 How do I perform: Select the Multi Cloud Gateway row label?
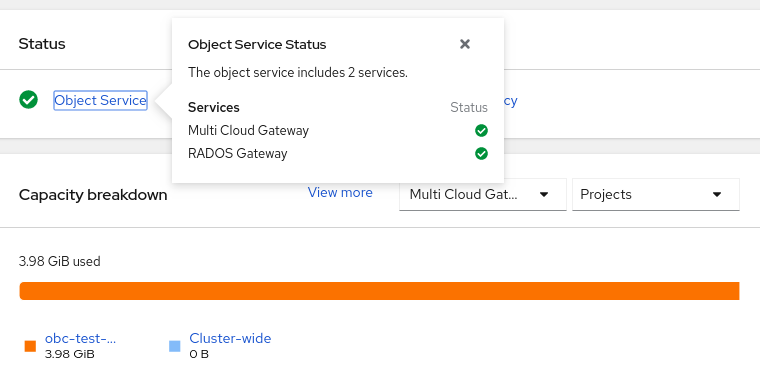248,130
